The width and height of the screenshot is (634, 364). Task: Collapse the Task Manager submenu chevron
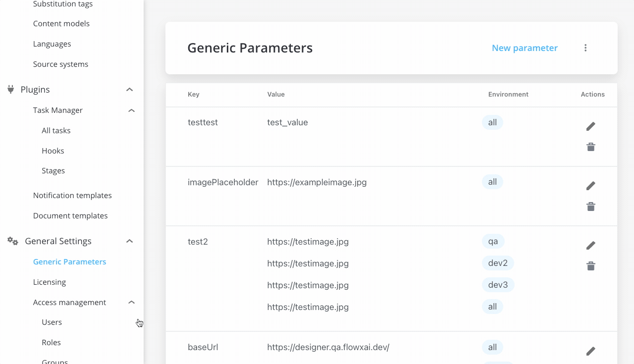pos(131,110)
